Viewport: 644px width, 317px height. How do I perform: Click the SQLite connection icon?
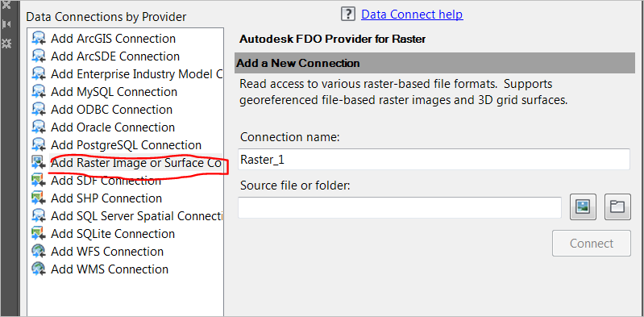click(39, 234)
